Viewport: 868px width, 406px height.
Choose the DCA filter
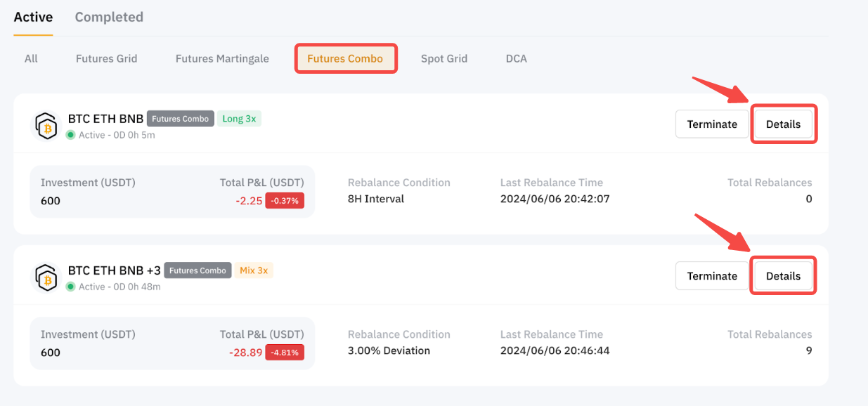coord(516,58)
